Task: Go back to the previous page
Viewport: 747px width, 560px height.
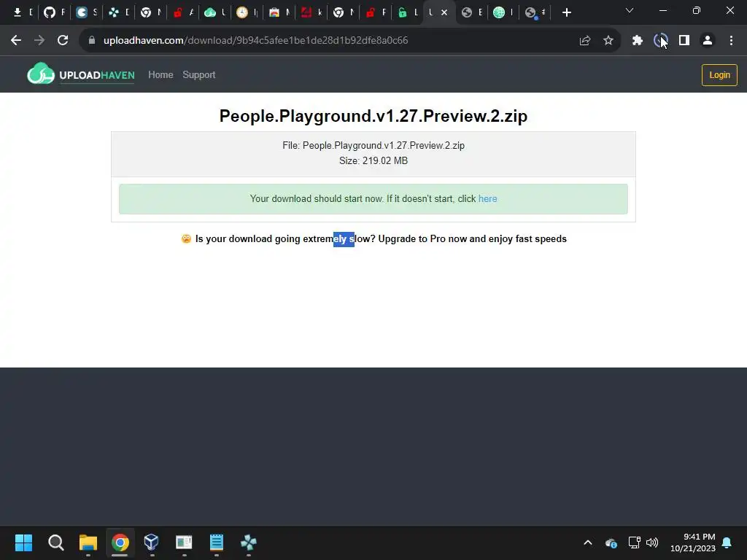Action: tap(16, 41)
